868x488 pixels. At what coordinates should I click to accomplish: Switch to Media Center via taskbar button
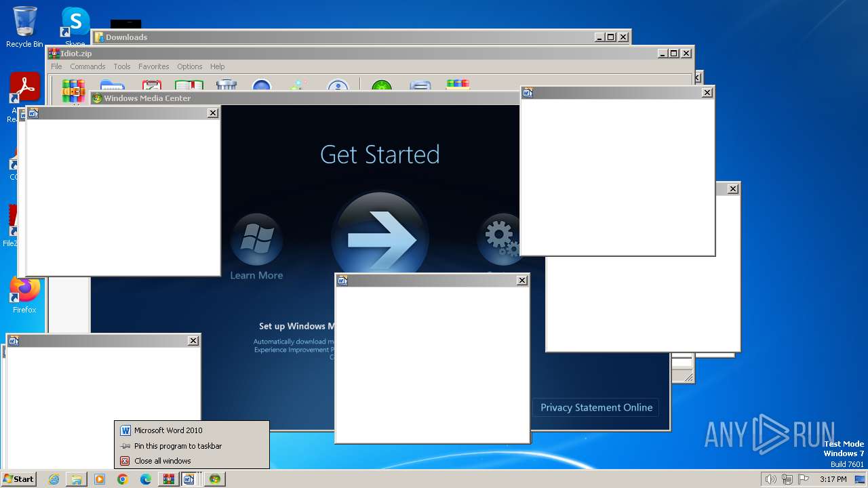[x=215, y=479]
